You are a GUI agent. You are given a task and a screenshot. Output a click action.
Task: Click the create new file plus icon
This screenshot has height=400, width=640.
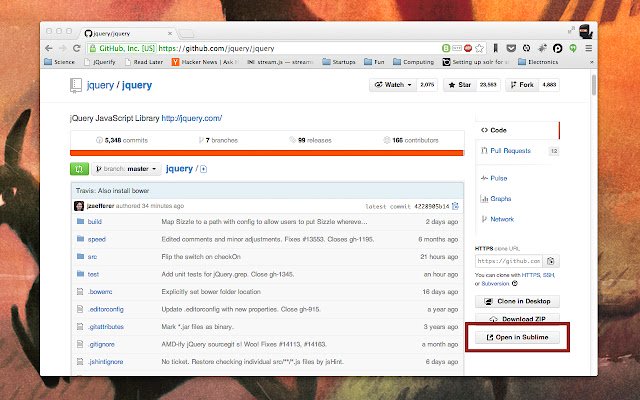click(x=203, y=169)
